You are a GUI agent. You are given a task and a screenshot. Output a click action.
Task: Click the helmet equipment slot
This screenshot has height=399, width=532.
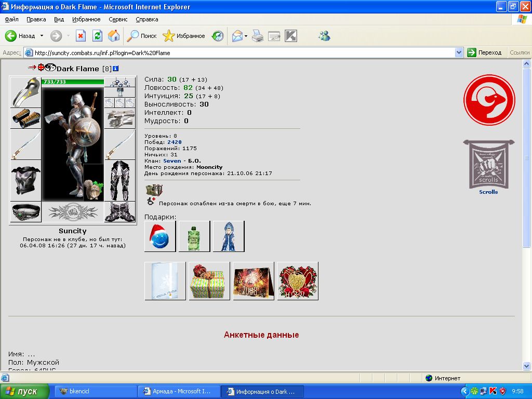tap(26, 92)
